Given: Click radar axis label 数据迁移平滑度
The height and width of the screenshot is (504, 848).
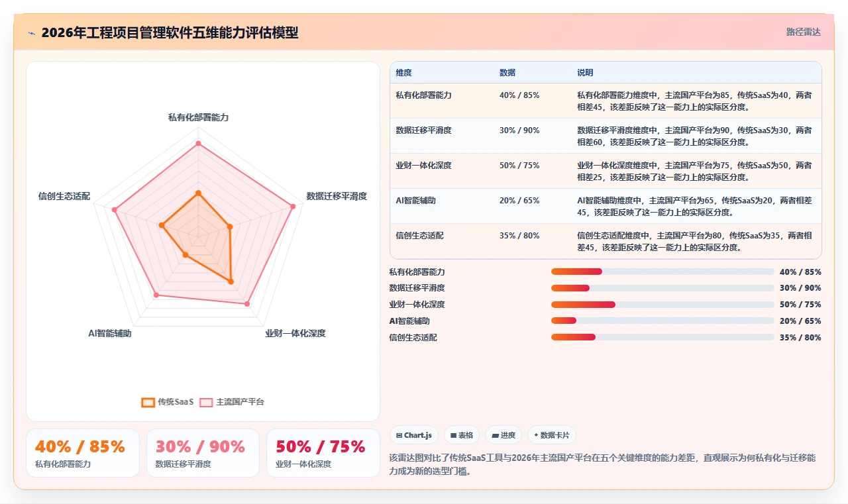Looking at the screenshot, I should [x=337, y=196].
